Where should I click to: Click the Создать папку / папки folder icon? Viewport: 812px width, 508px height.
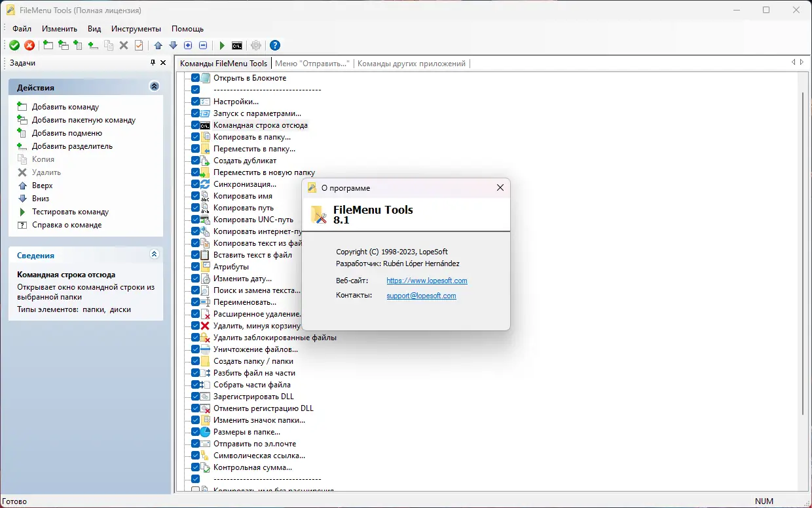(x=205, y=361)
